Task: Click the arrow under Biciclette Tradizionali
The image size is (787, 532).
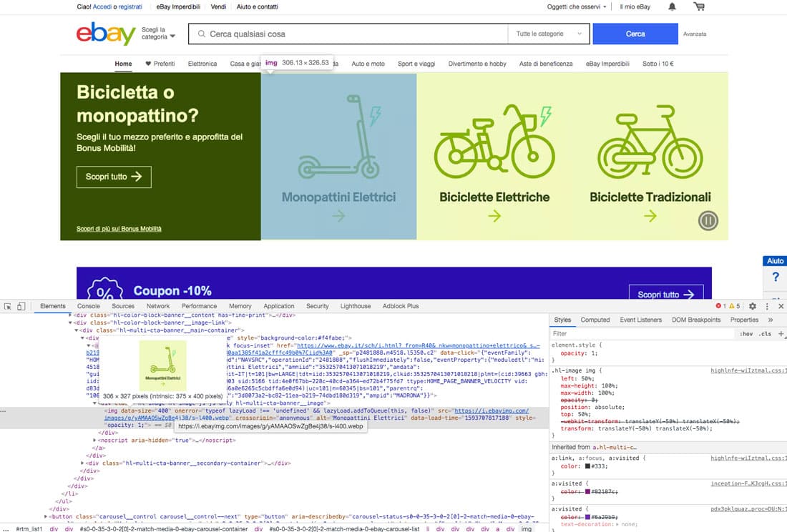Action: coord(650,216)
